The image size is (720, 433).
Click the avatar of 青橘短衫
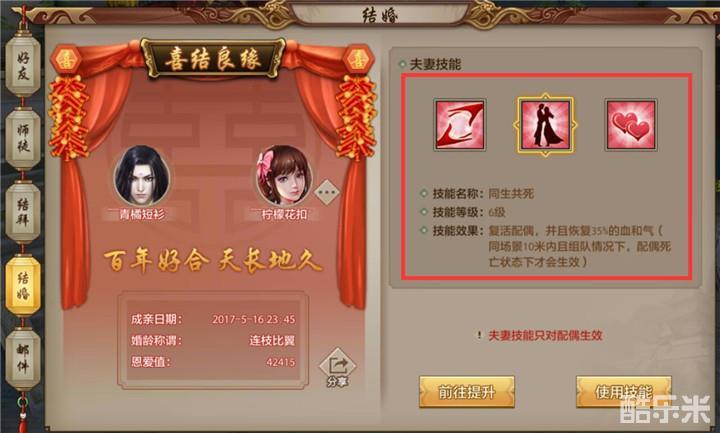pos(142,175)
